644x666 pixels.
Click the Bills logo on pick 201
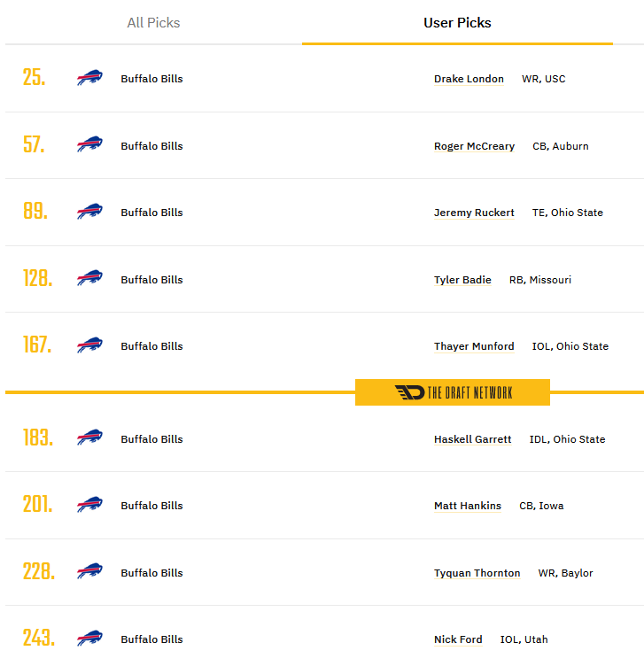89,504
